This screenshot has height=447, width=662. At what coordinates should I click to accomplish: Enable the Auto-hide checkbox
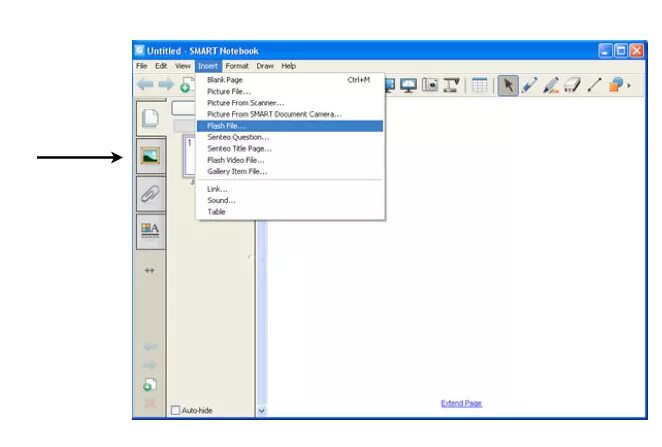coord(175,410)
